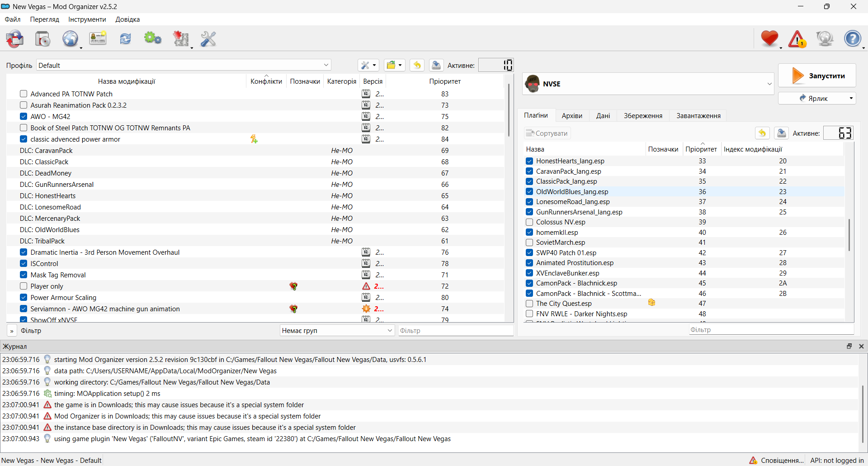The height and width of the screenshot is (466, 868).
Task: Open the NVSE executable dropdown
Action: [648, 84]
